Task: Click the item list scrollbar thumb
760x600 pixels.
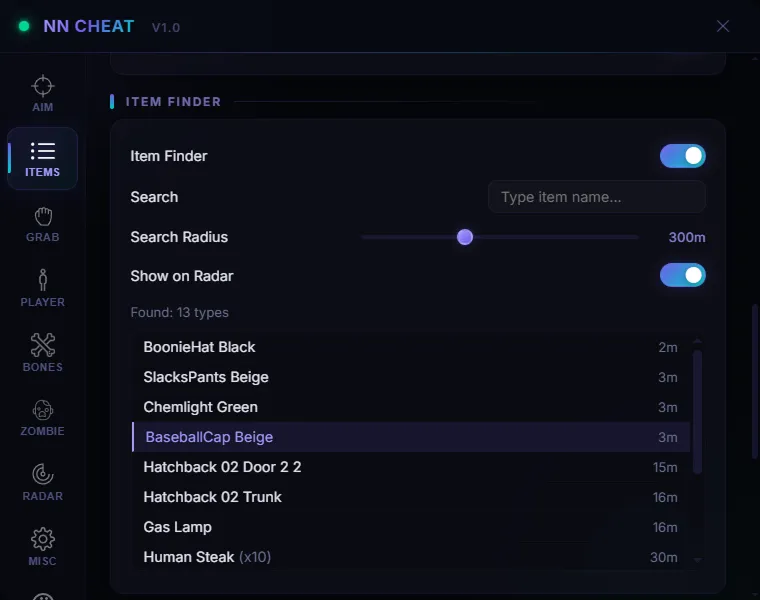Action: pos(697,412)
